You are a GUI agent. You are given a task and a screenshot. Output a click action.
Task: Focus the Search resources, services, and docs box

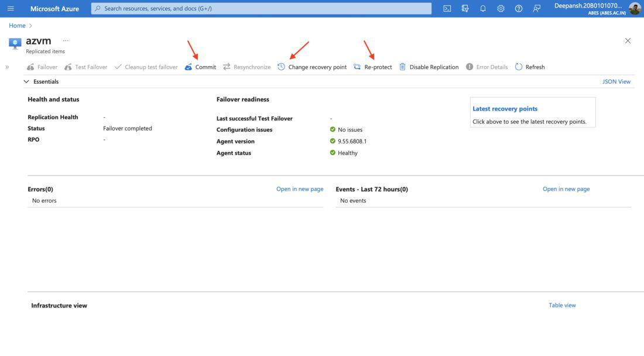(x=261, y=9)
